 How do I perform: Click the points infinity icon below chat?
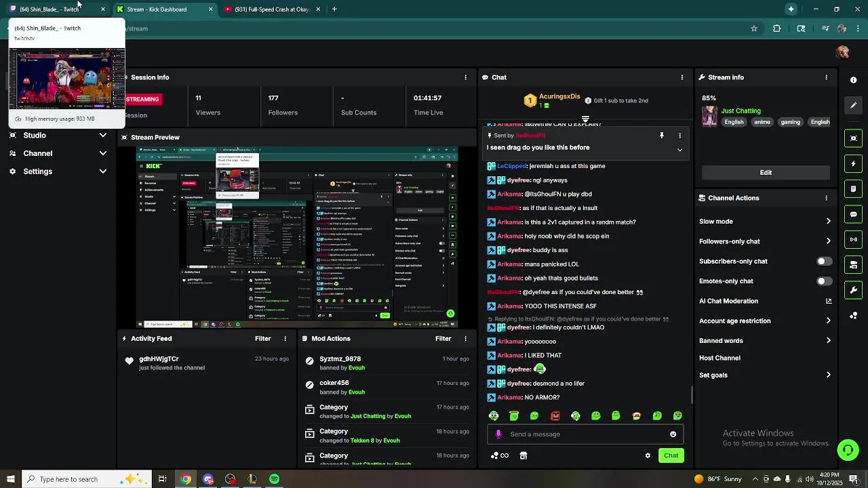point(500,455)
